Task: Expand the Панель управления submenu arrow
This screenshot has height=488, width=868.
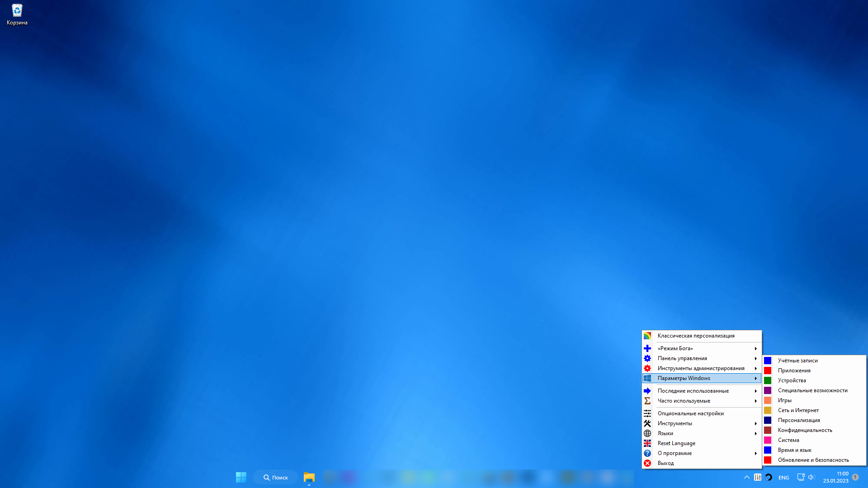Action: click(x=755, y=358)
